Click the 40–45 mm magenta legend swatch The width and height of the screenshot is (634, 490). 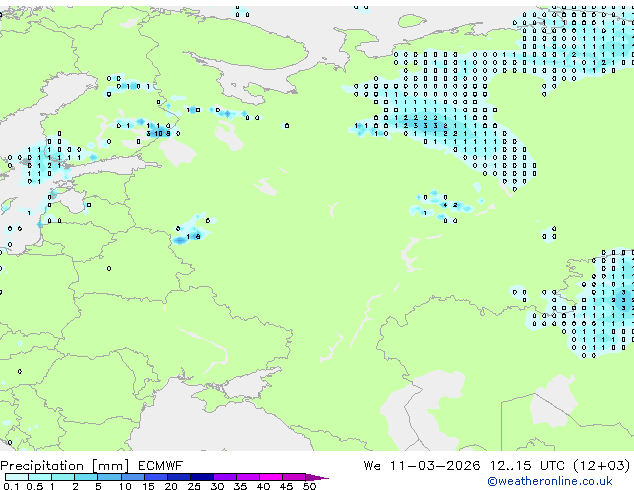[271, 477]
